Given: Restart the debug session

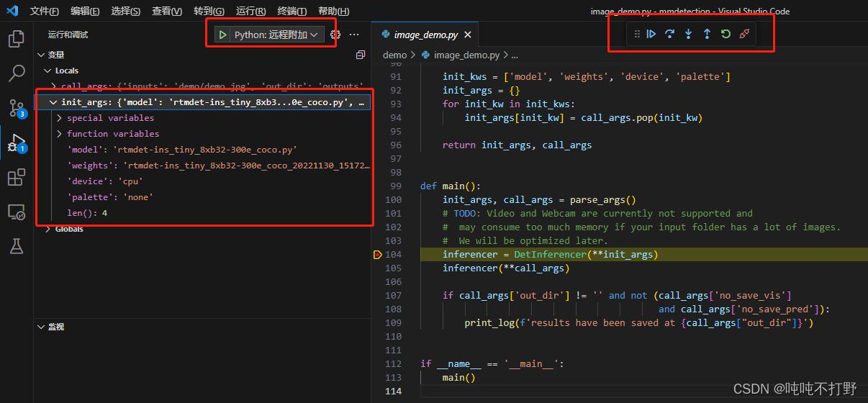Looking at the screenshot, I should click(725, 34).
